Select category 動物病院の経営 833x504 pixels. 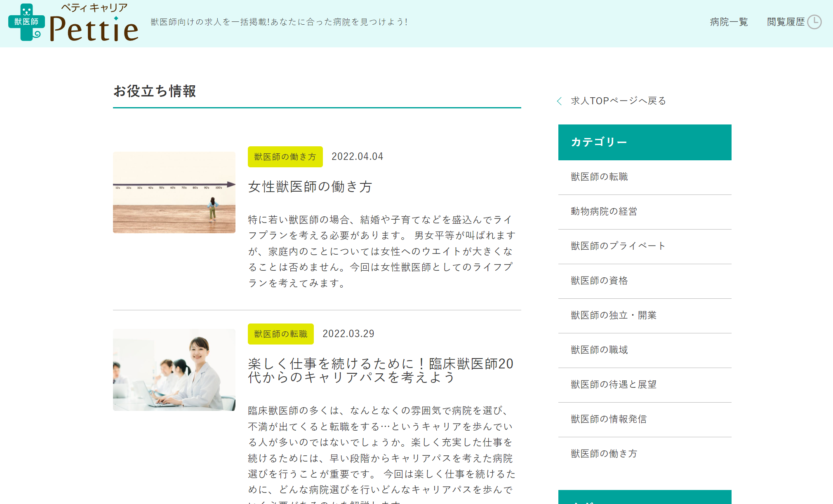tap(604, 211)
